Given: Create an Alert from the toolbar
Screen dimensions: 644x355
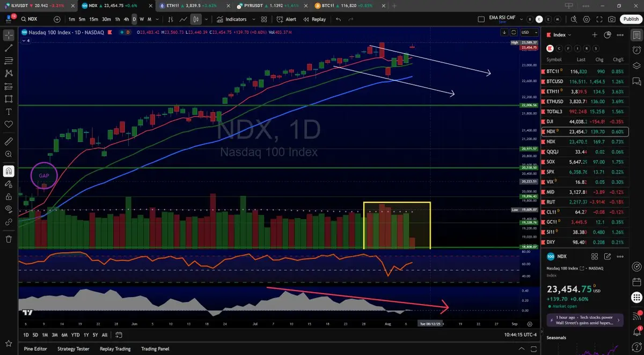Looking at the screenshot, I should coord(287,19).
